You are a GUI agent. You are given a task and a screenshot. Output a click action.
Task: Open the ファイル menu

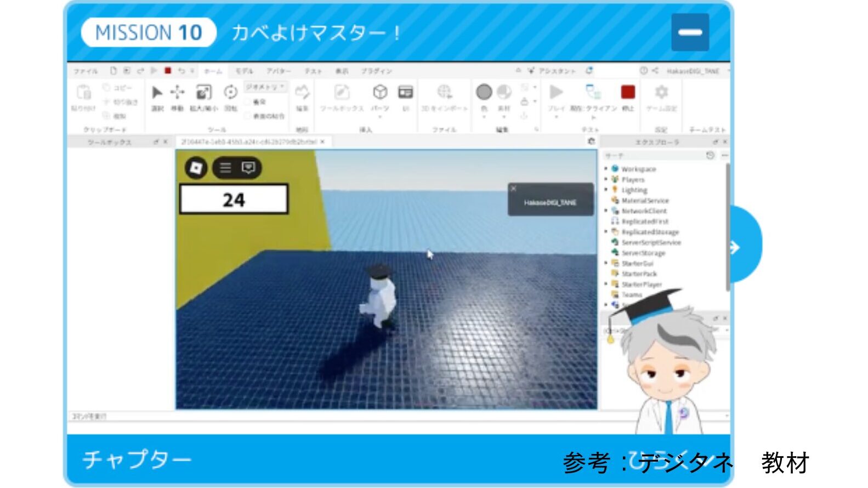point(86,71)
